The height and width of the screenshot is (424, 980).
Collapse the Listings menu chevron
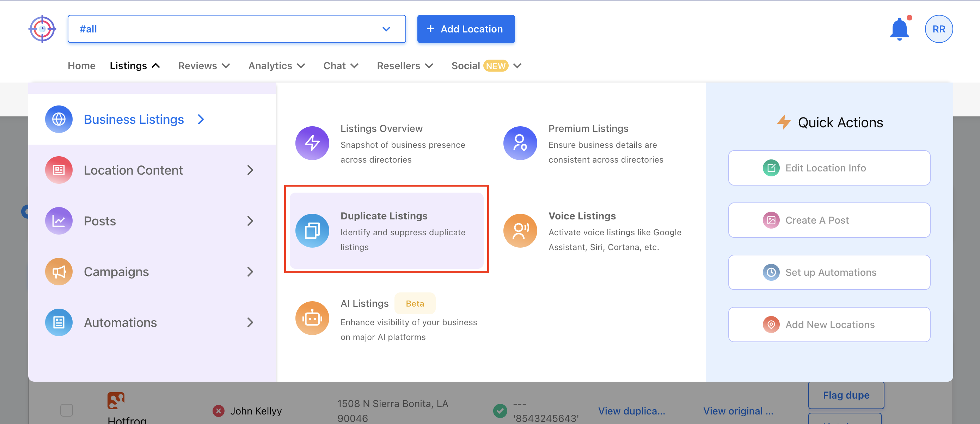coord(156,66)
